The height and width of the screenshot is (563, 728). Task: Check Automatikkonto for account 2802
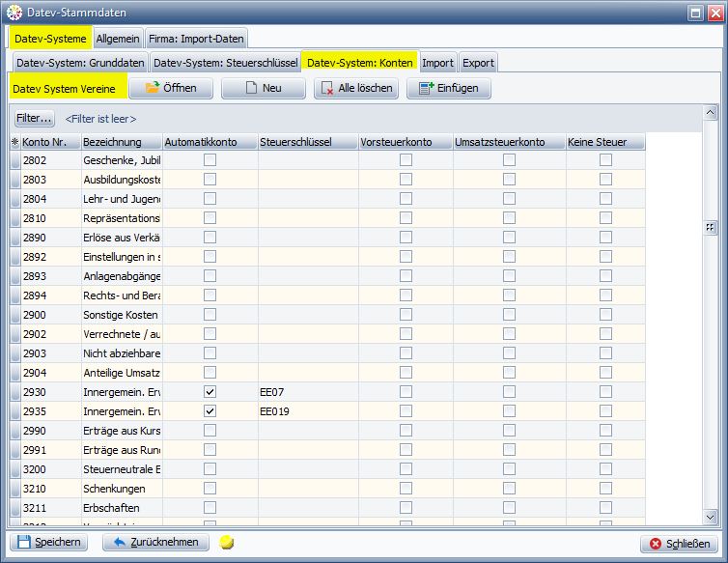click(x=210, y=160)
